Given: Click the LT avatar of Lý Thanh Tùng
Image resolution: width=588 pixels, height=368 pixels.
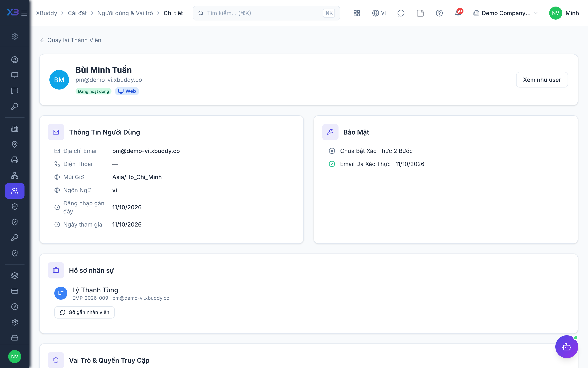Looking at the screenshot, I should pos(61,293).
